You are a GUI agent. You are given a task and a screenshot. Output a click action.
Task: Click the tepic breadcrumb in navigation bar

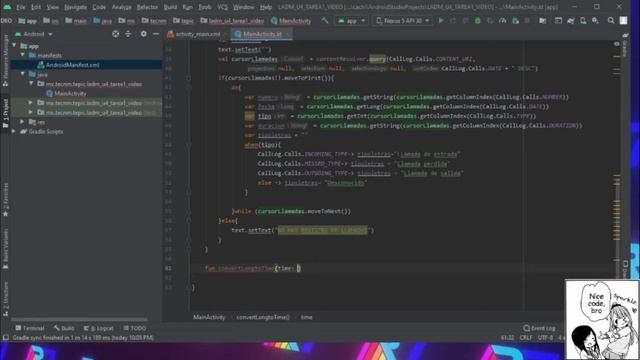pos(183,20)
